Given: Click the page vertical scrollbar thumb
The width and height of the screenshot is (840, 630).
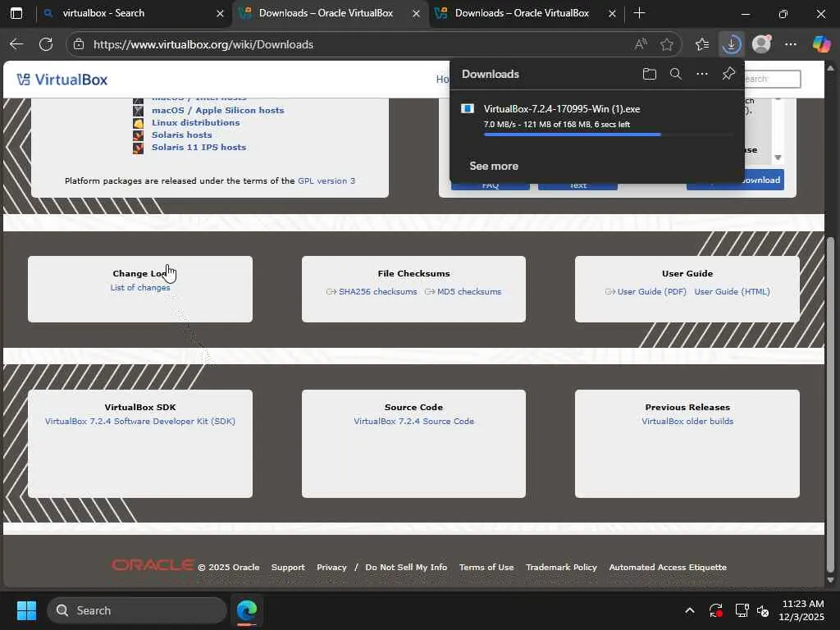Looking at the screenshot, I should 830,405.
